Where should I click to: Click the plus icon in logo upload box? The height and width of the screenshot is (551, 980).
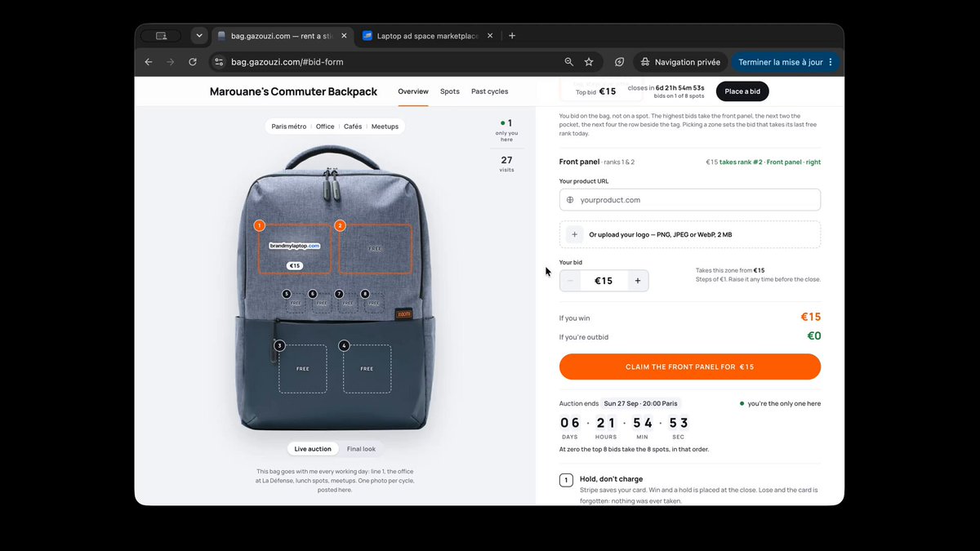(x=574, y=234)
